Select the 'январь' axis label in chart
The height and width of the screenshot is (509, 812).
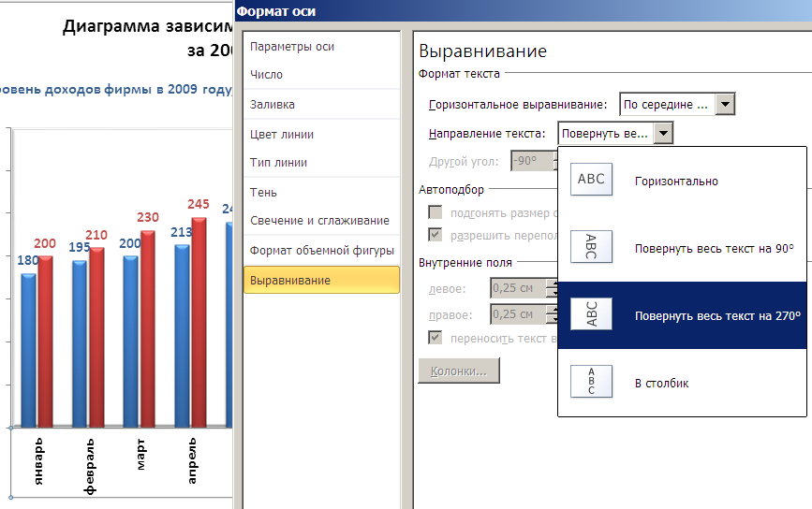point(38,461)
